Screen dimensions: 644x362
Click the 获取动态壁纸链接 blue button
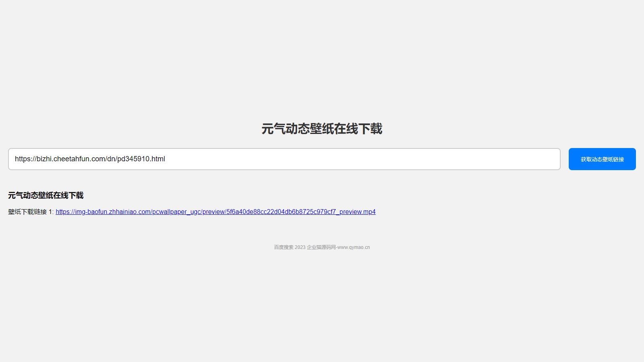tap(602, 159)
